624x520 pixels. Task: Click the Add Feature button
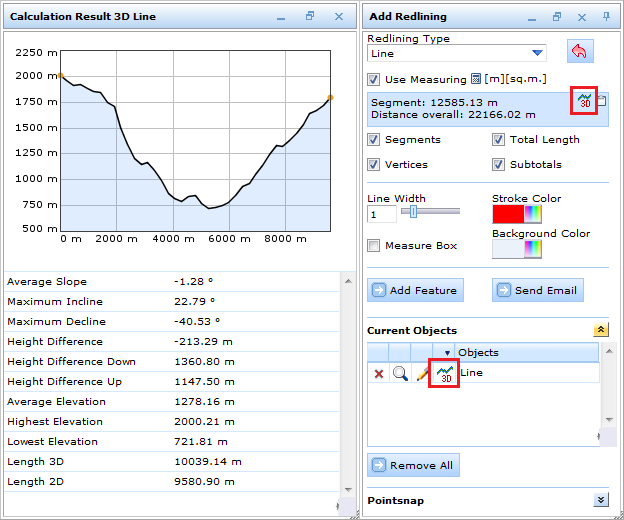click(414, 290)
